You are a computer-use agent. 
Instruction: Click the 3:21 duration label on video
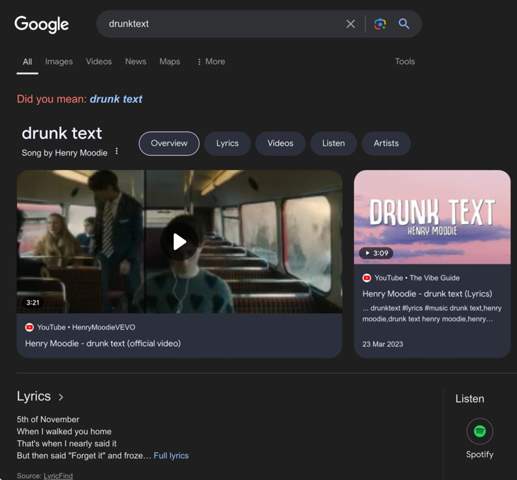pyautogui.click(x=33, y=303)
